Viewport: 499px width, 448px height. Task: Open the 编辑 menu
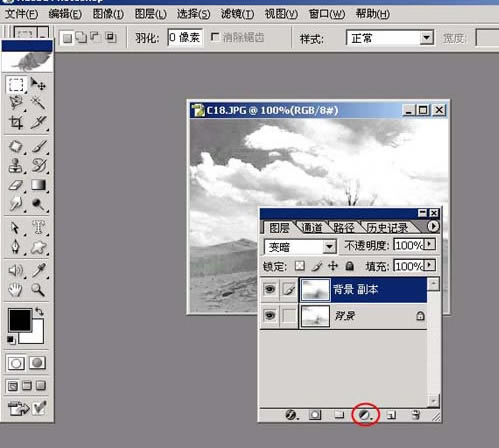[65, 14]
